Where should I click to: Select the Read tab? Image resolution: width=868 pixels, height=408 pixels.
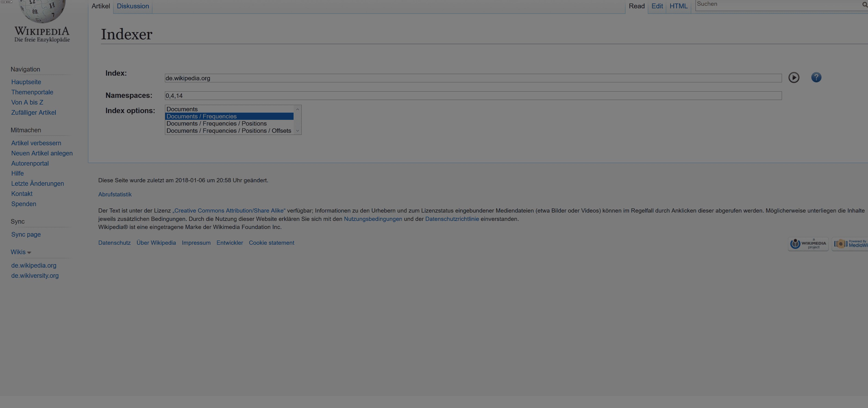[x=636, y=6]
